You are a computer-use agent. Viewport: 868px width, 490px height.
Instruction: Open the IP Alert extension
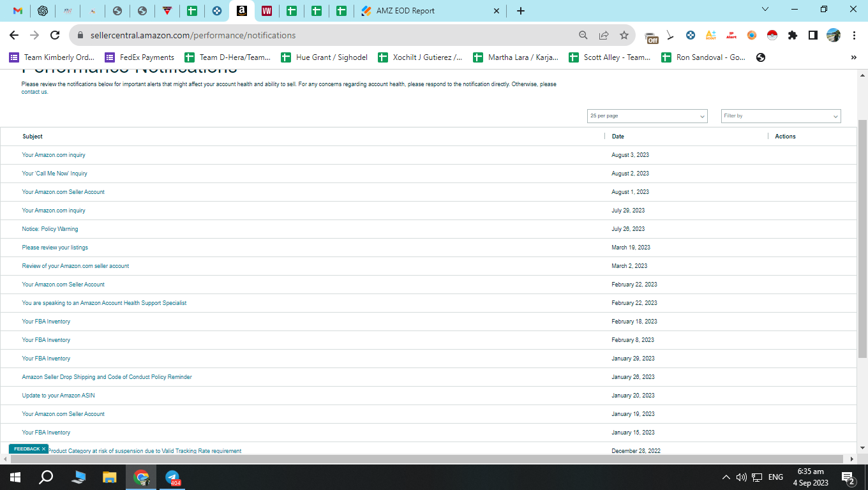pyautogui.click(x=731, y=36)
